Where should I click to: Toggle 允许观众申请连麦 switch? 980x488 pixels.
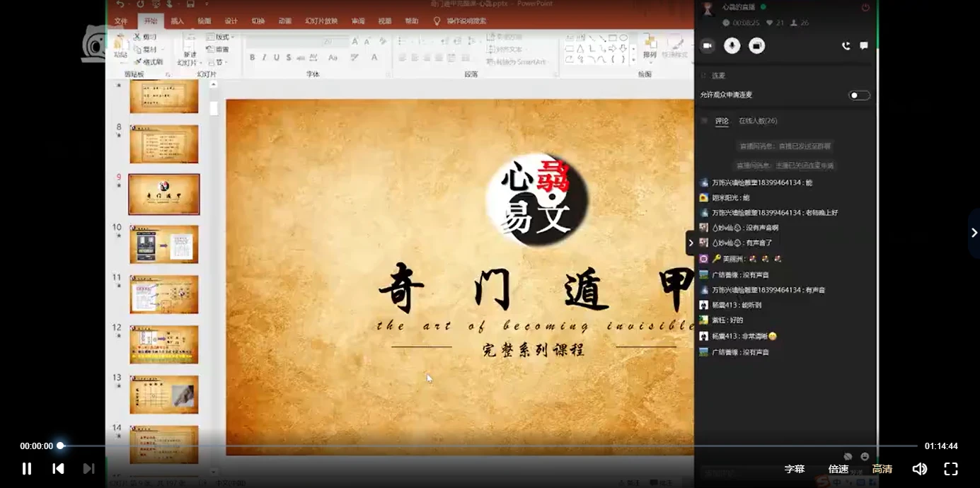[859, 95]
